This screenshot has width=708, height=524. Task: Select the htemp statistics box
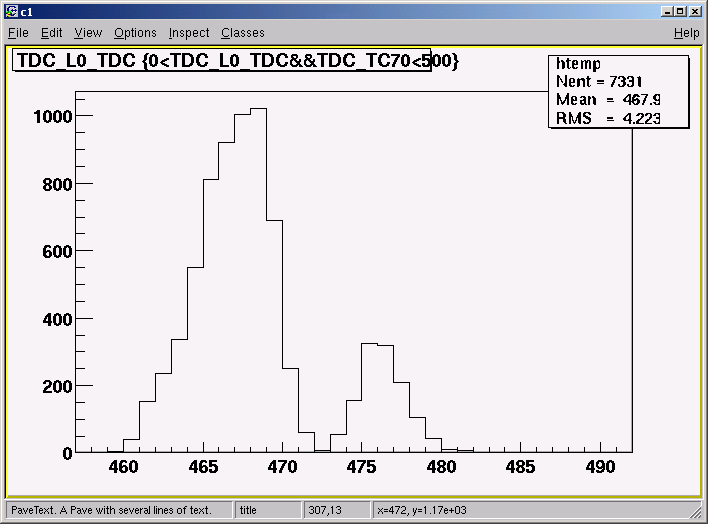pos(619,92)
